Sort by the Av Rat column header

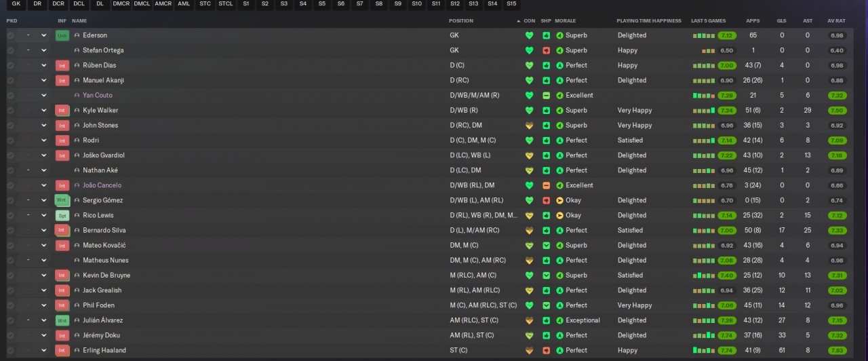(835, 20)
